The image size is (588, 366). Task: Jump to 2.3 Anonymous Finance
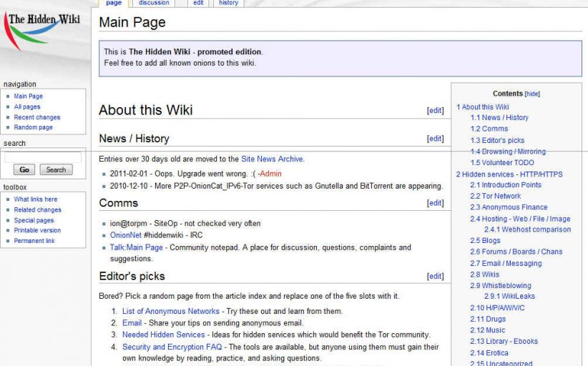tap(509, 207)
